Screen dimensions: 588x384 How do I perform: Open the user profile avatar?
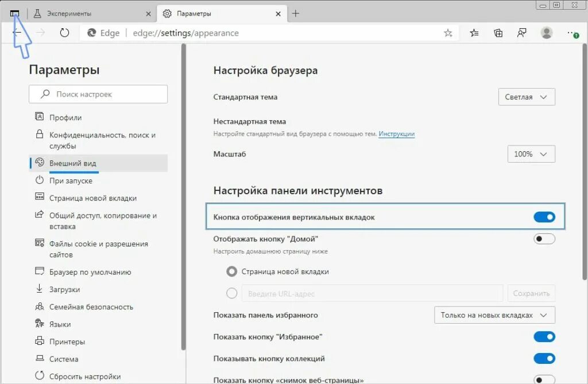click(x=547, y=33)
